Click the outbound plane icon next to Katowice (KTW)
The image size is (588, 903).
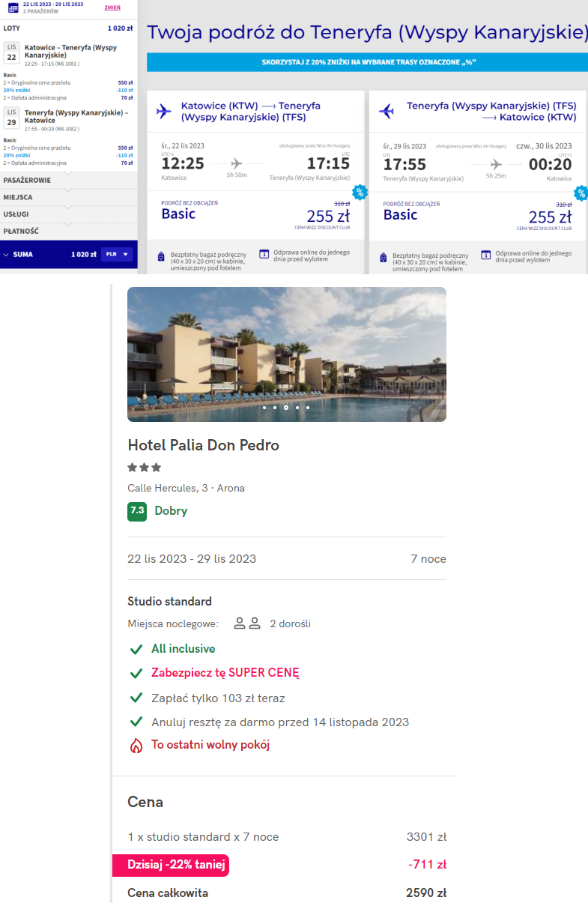click(x=163, y=112)
